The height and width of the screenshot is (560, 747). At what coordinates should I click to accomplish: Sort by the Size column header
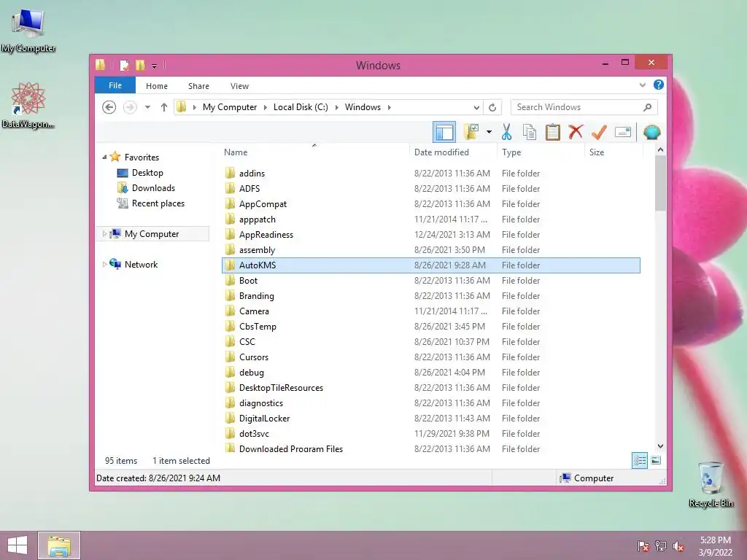pyautogui.click(x=614, y=152)
